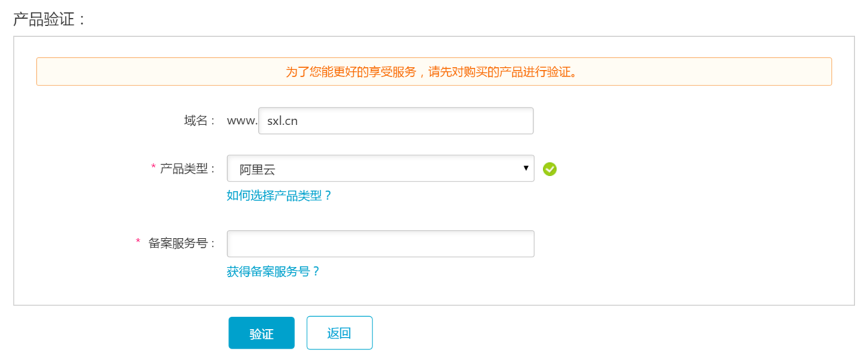The width and height of the screenshot is (868, 358).
Task: Click the red asterisk beside 产品类型
Action: pyautogui.click(x=153, y=167)
